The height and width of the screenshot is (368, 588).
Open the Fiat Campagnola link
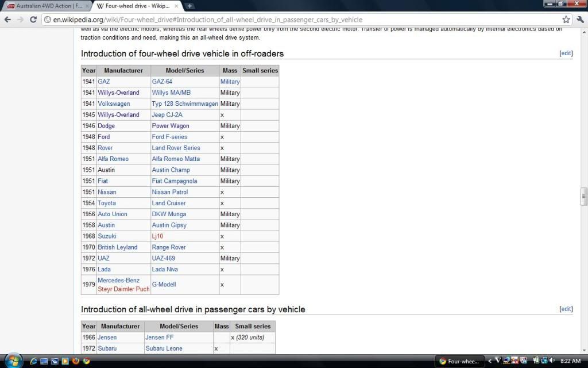tap(175, 181)
